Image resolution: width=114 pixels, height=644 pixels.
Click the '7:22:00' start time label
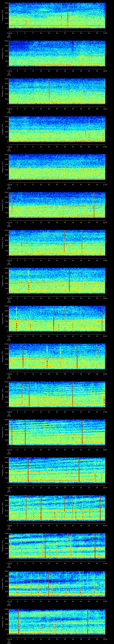coord(9,260)
